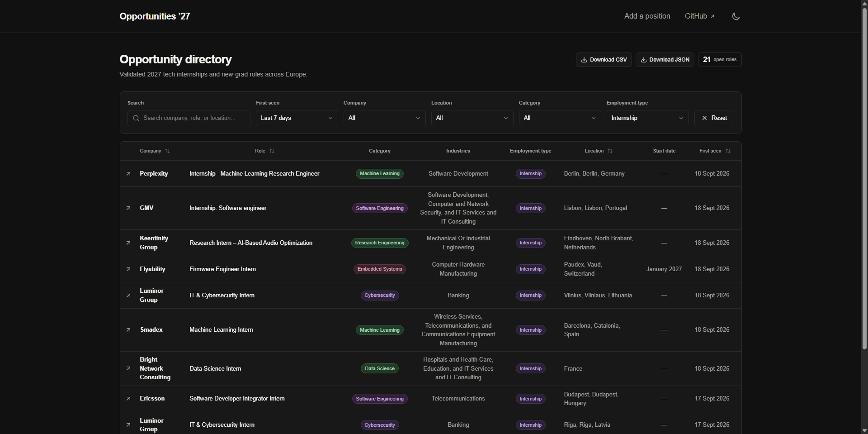
Task: Click the Employment type column header
Action: 531,151
